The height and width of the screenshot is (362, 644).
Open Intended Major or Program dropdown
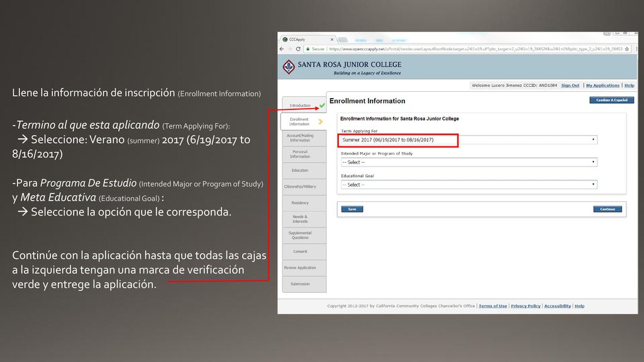[469, 162]
